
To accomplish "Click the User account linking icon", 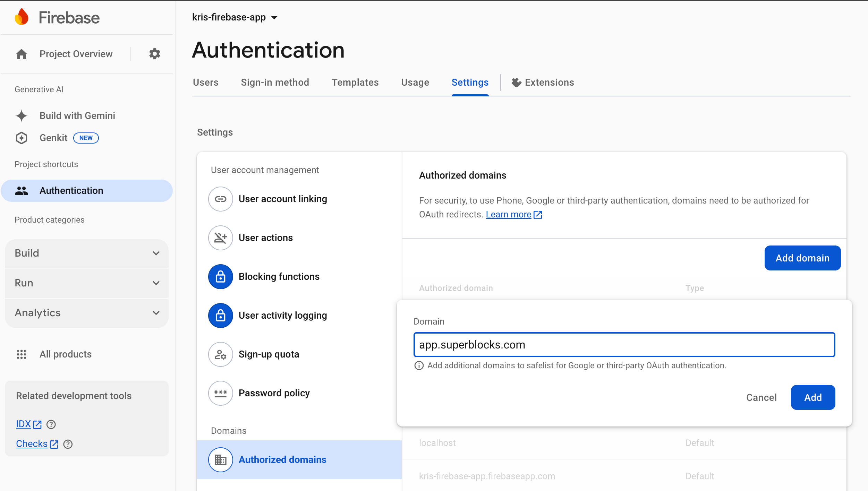I will coord(221,198).
